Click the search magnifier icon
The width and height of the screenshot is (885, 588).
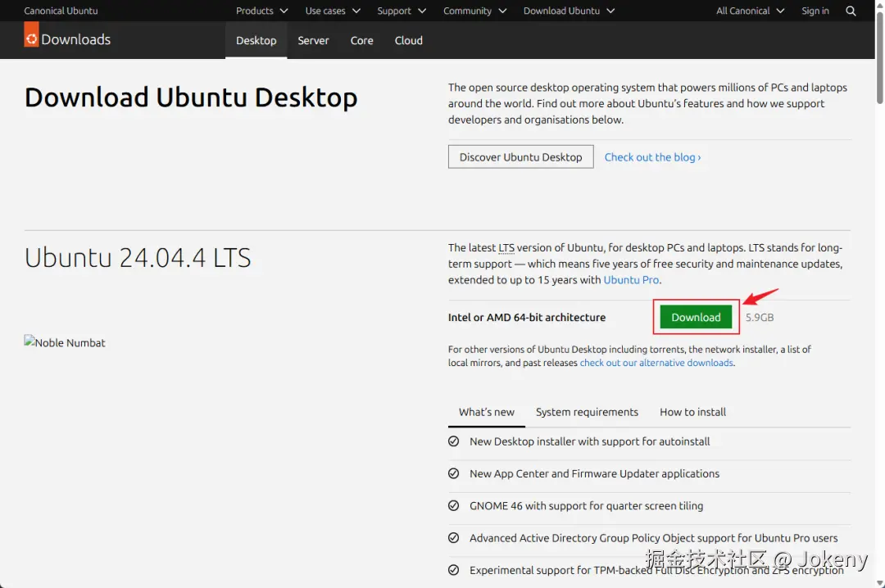pyautogui.click(x=851, y=11)
